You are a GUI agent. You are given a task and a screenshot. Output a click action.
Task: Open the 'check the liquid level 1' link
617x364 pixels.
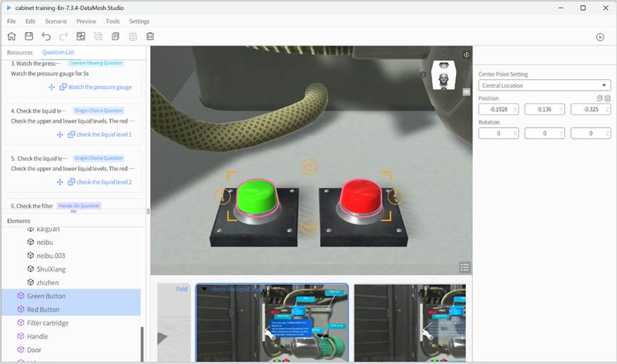coord(103,135)
